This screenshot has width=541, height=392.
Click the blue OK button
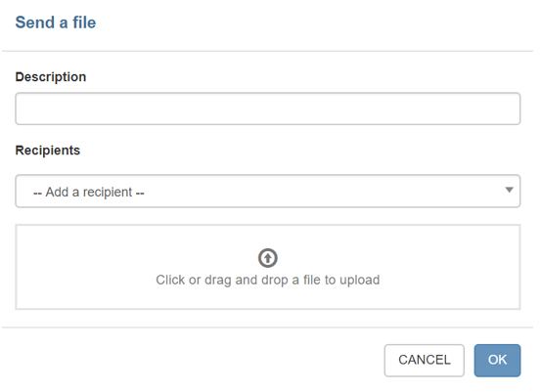click(x=497, y=361)
